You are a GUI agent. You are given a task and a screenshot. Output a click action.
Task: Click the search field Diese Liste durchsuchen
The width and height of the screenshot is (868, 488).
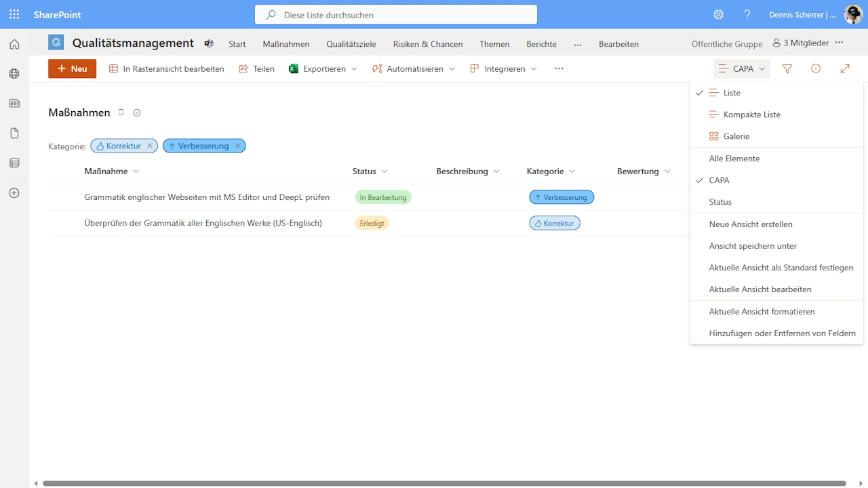click(x=395, y=14)
